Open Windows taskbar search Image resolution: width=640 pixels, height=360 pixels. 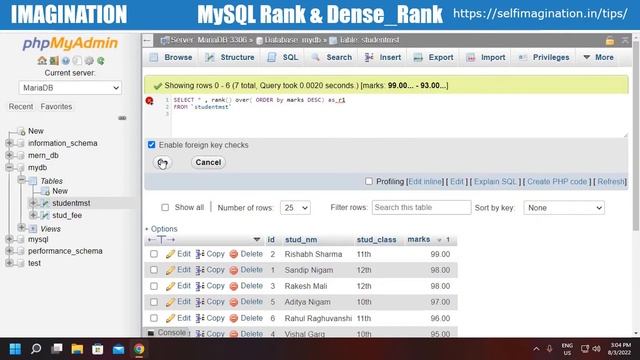pos(36,349)
